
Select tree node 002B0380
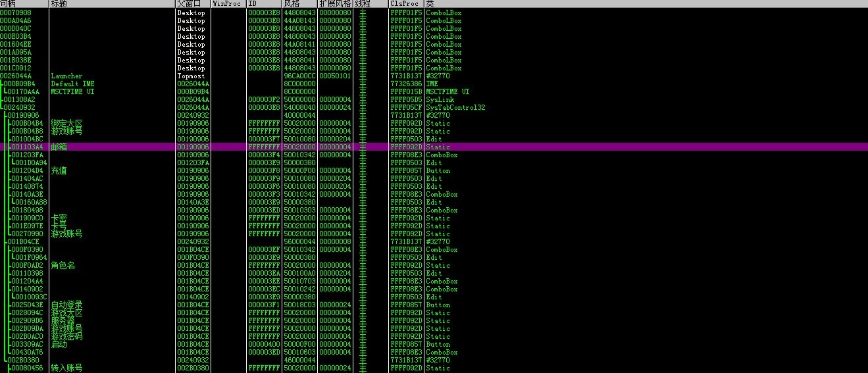pos(24,361)
